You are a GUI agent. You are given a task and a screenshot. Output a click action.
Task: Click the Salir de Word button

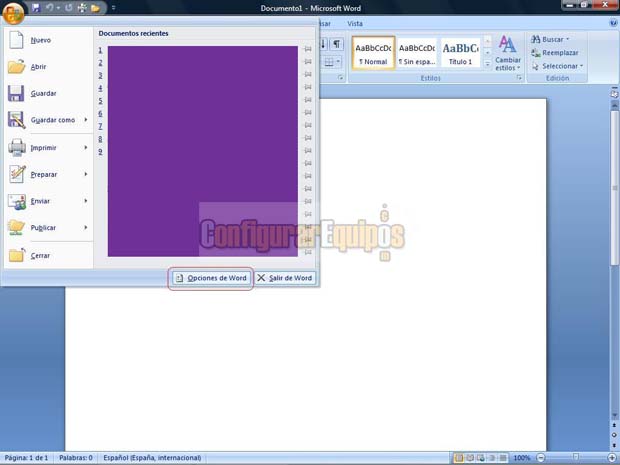click(x=285, y=278)
